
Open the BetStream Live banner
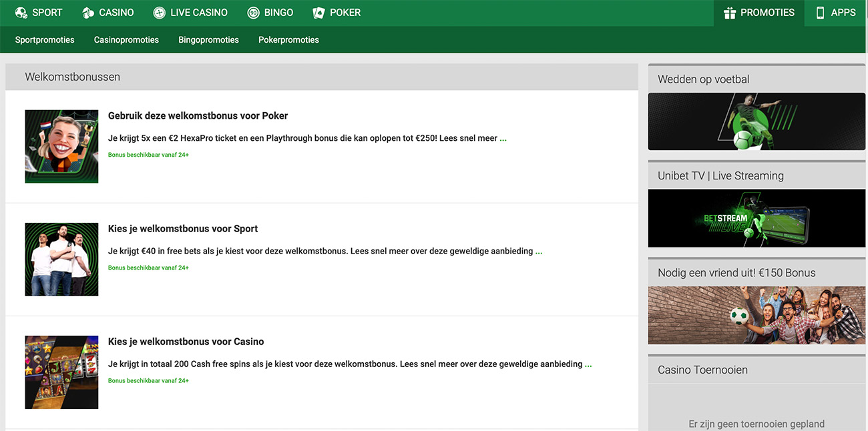click(x=756, y=218)
